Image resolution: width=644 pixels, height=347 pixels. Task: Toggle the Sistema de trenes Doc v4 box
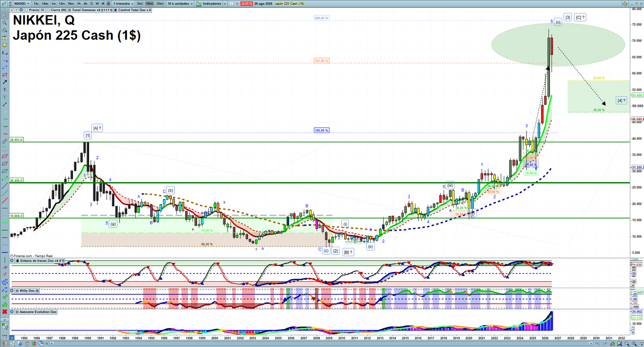tap(17, 261)
